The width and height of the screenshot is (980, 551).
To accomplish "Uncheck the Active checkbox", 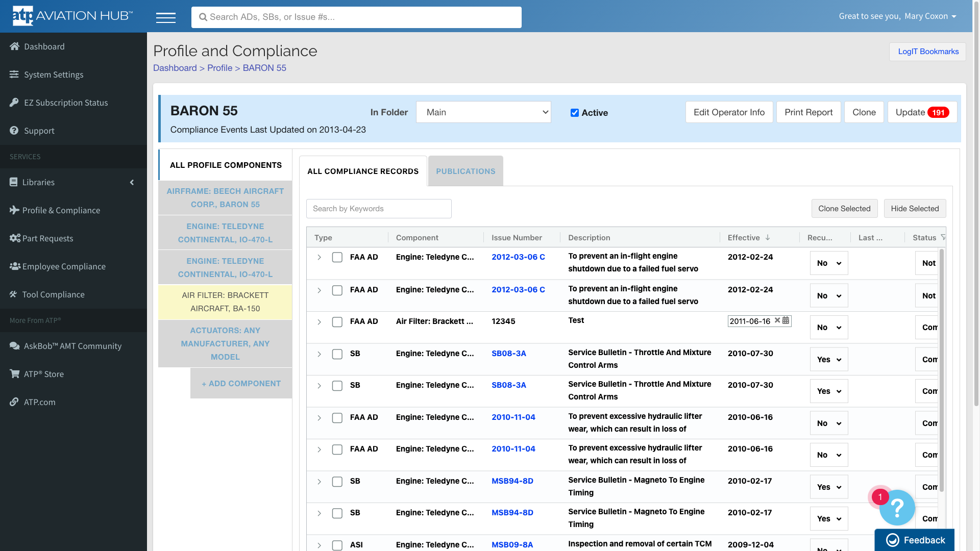I will click(575, 113).
